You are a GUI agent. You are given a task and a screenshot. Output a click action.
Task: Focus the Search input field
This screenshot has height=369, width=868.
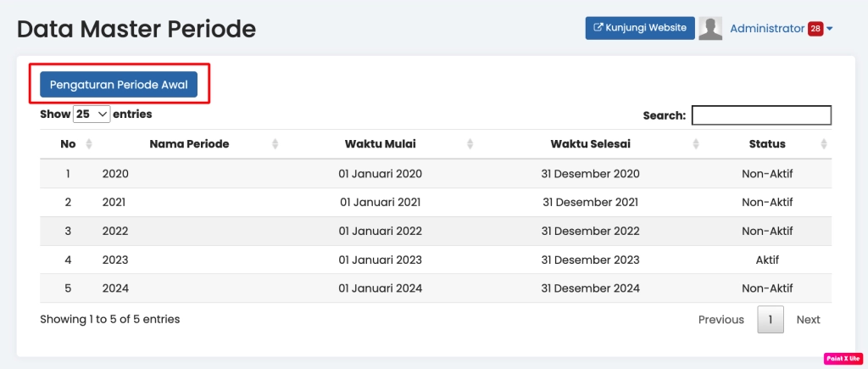(x=761, y=115)
